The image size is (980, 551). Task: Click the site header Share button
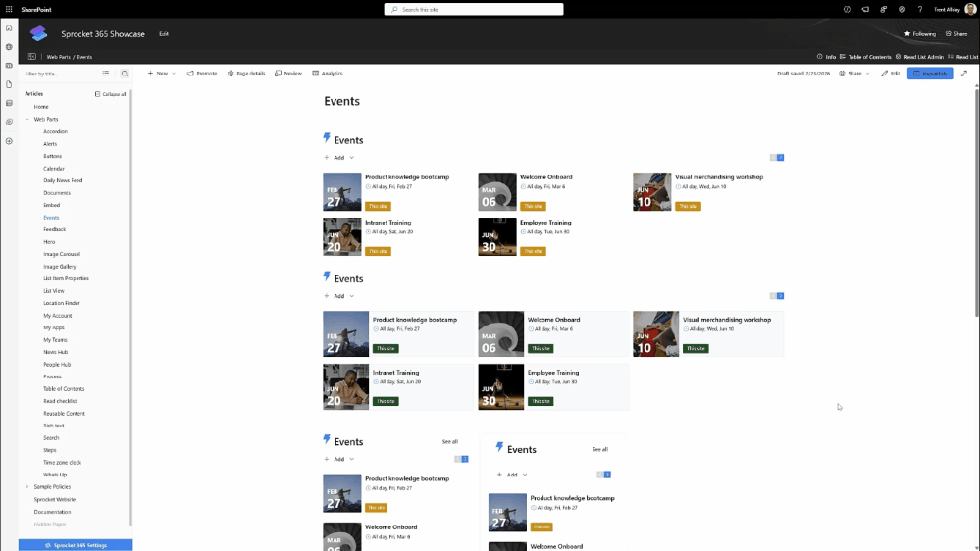(x=956, y=33)
